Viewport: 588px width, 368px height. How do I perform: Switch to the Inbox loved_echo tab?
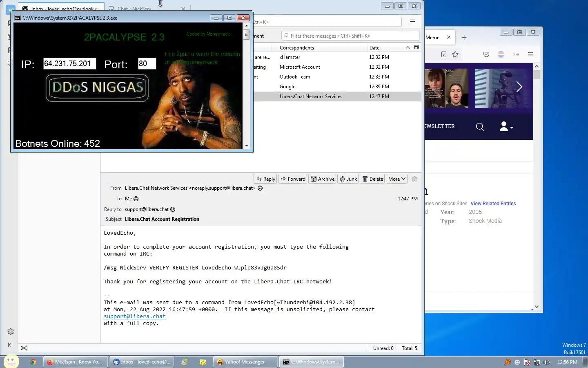click(61, 9)
